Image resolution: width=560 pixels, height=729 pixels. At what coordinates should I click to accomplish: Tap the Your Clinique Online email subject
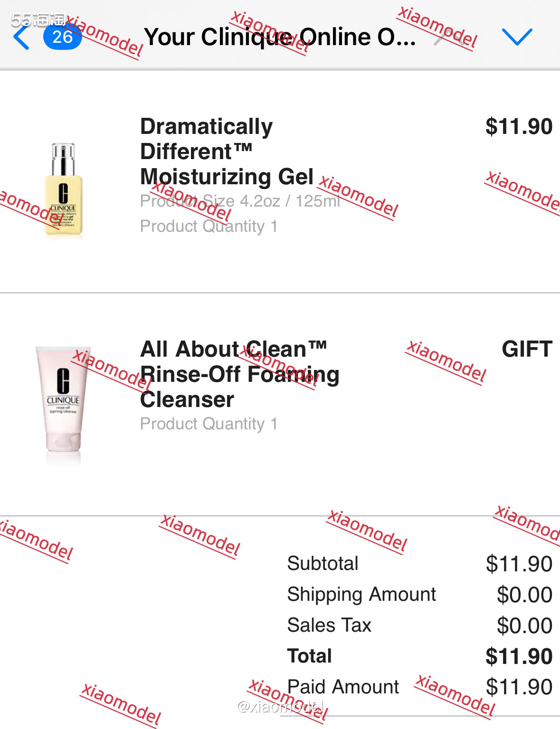click(x=280, y=37)
